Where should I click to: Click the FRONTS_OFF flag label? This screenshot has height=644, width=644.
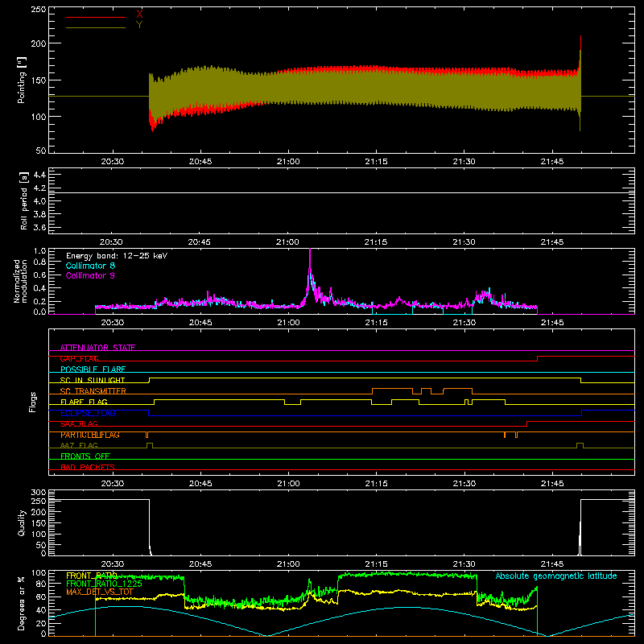[85, 456]
